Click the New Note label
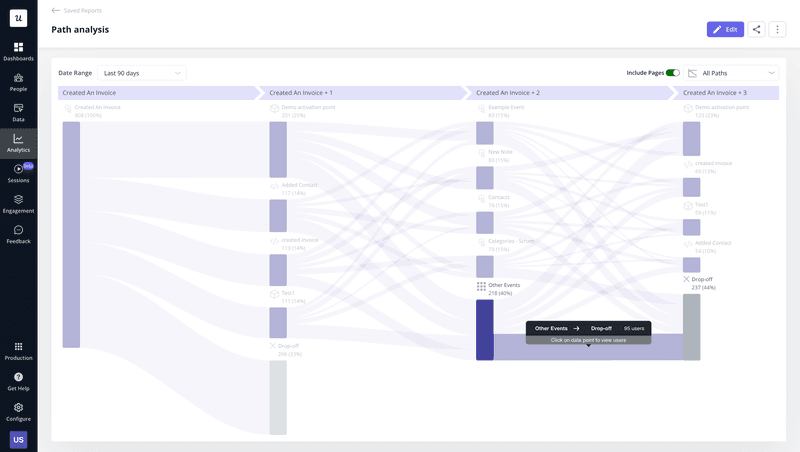The width and height of the screenshot is (800, 452). point(500,152)
